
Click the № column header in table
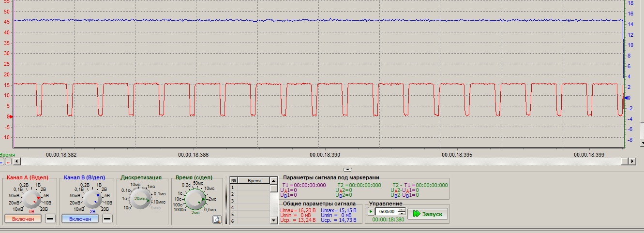(234, 180)
